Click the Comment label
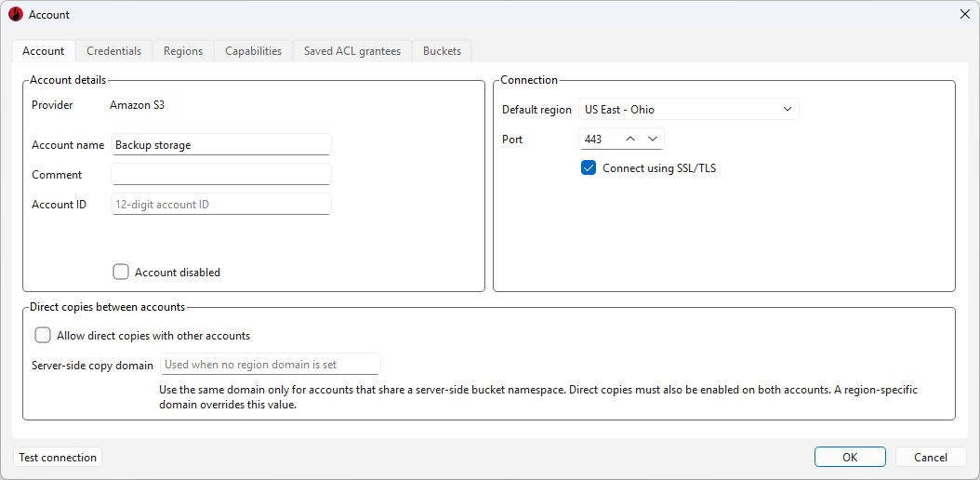 coord(57,174)
